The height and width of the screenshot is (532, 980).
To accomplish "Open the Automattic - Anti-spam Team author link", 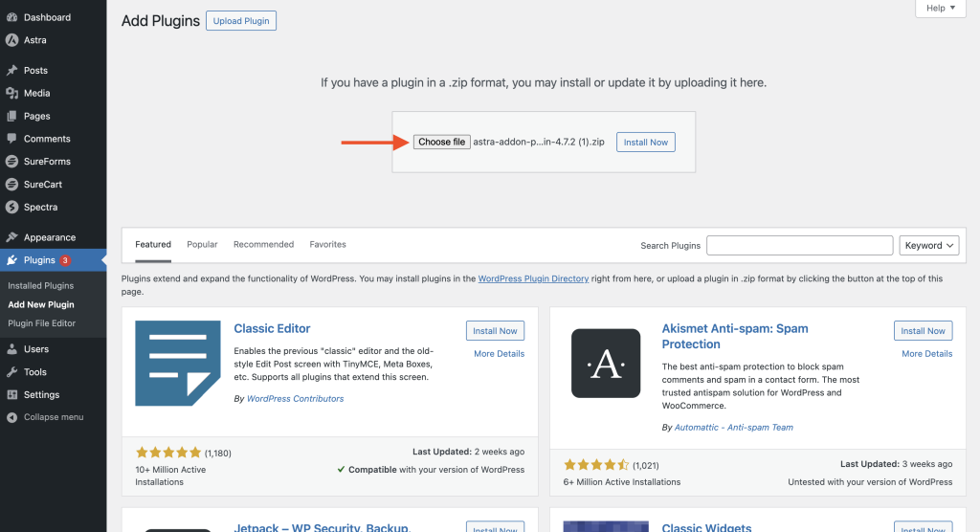I will point(734,428).
